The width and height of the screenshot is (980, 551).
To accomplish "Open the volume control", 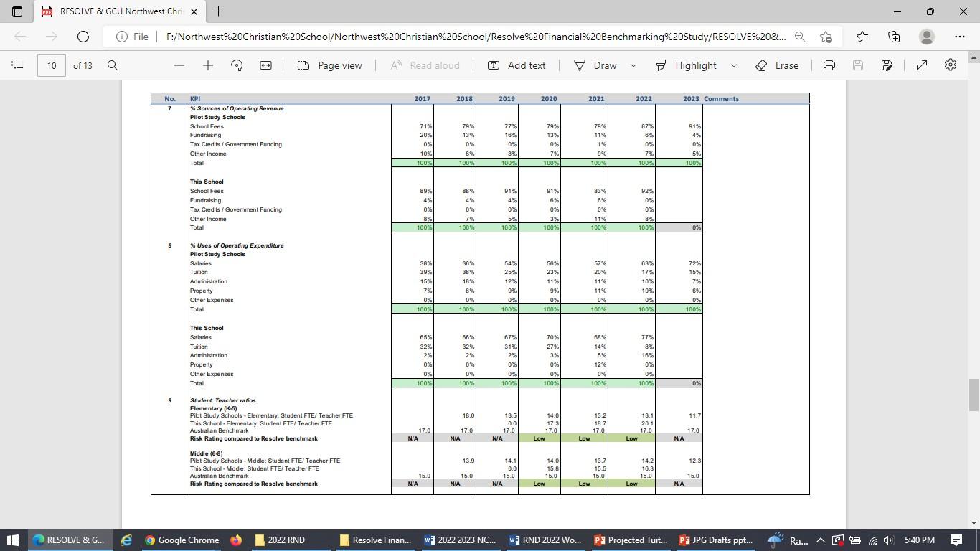I will 889,540.
